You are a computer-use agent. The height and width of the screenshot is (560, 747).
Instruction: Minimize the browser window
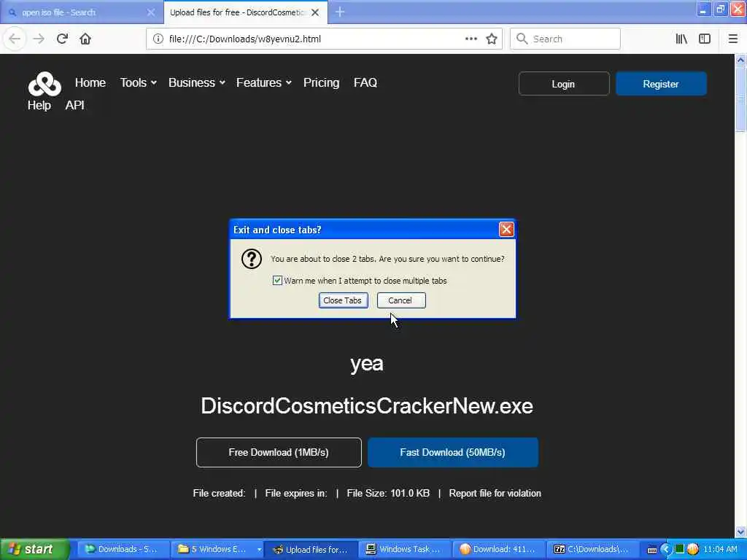pyautogui.click(x=704, y=9)
